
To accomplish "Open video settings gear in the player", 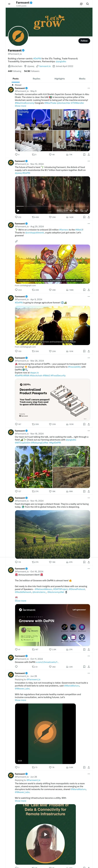I will 76,211.
